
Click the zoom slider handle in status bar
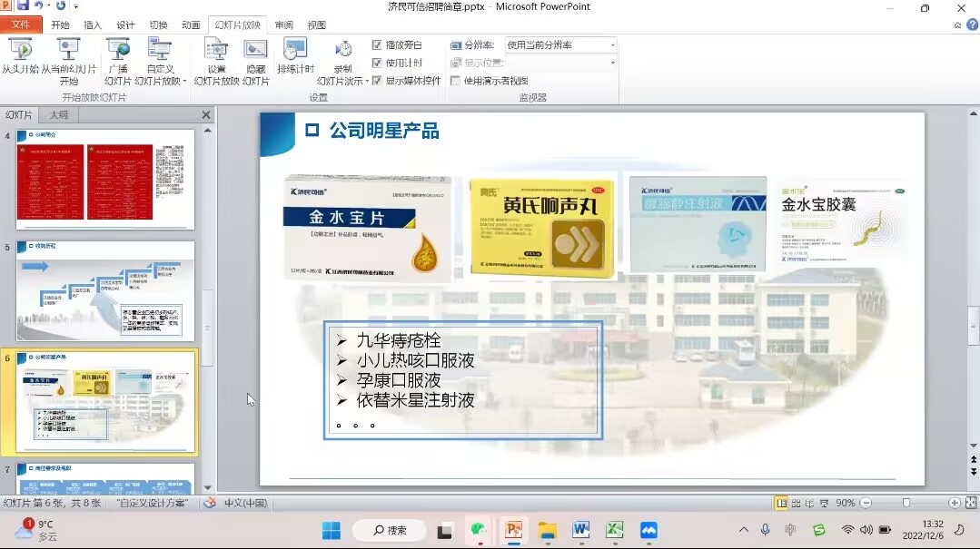coord(906,503)
